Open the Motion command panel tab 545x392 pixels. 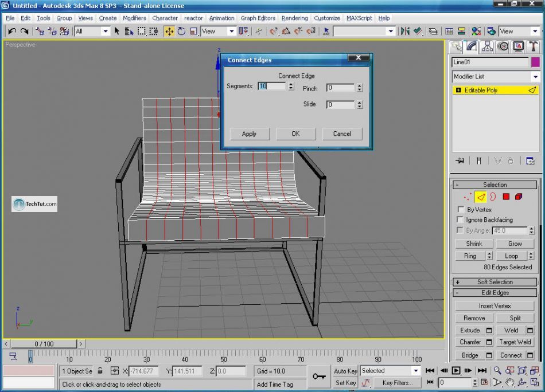tap(503, 46)
